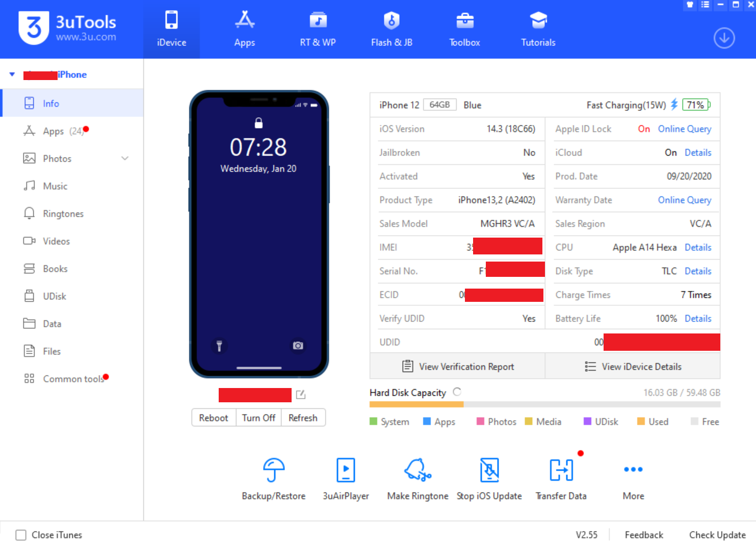The width and height of the screenshot is (756, 542).
Task: Open Apps (24) in sidebar
Action: point(72,131)
